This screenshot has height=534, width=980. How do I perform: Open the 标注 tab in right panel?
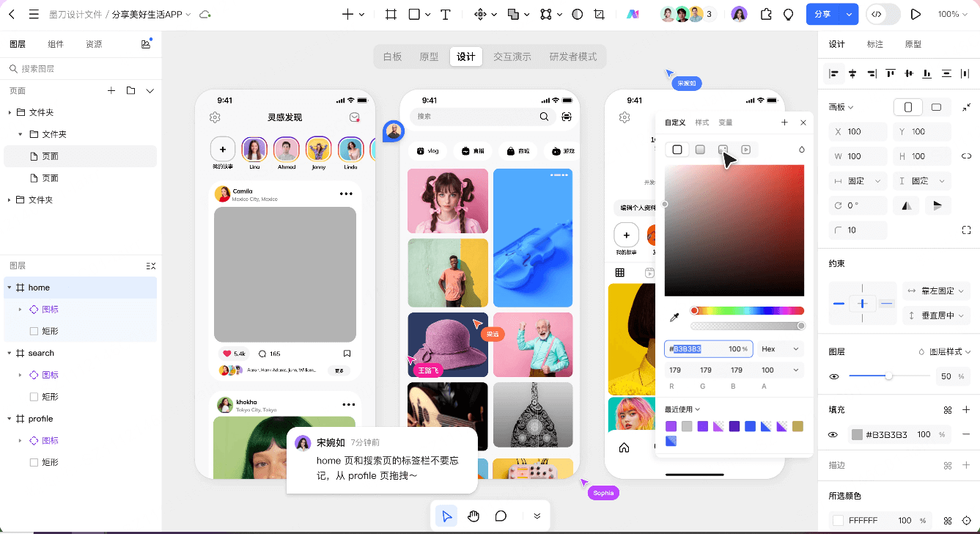point(874,44)
